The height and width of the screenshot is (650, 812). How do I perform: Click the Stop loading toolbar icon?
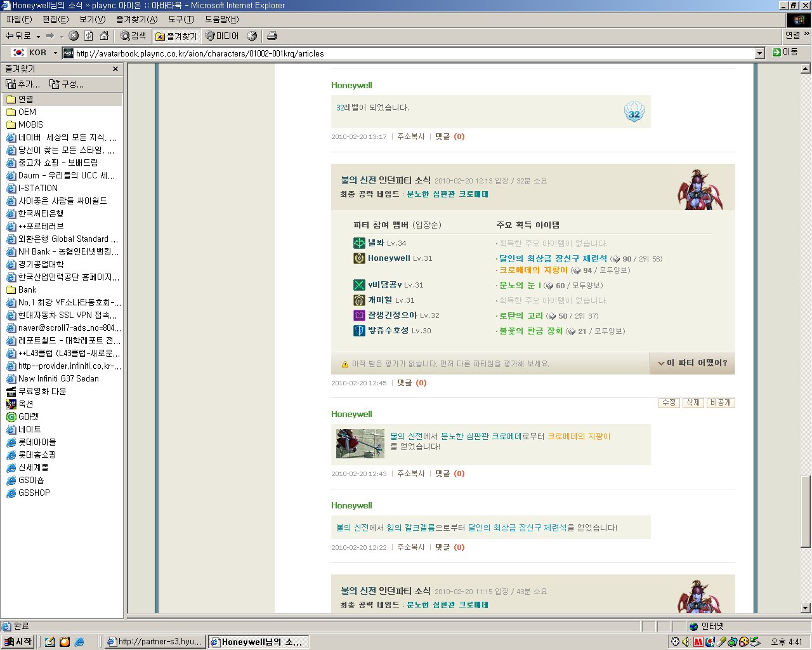[x=74, y=36]
